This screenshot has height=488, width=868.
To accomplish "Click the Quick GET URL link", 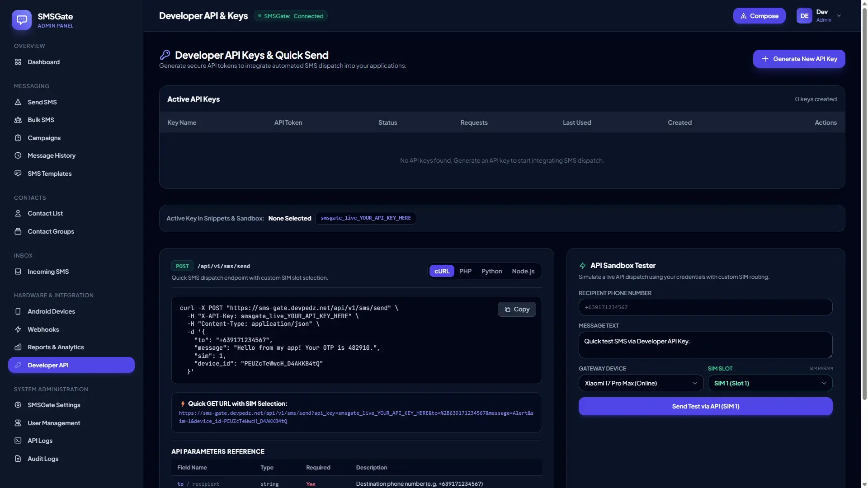I will [x=356, y=417].
